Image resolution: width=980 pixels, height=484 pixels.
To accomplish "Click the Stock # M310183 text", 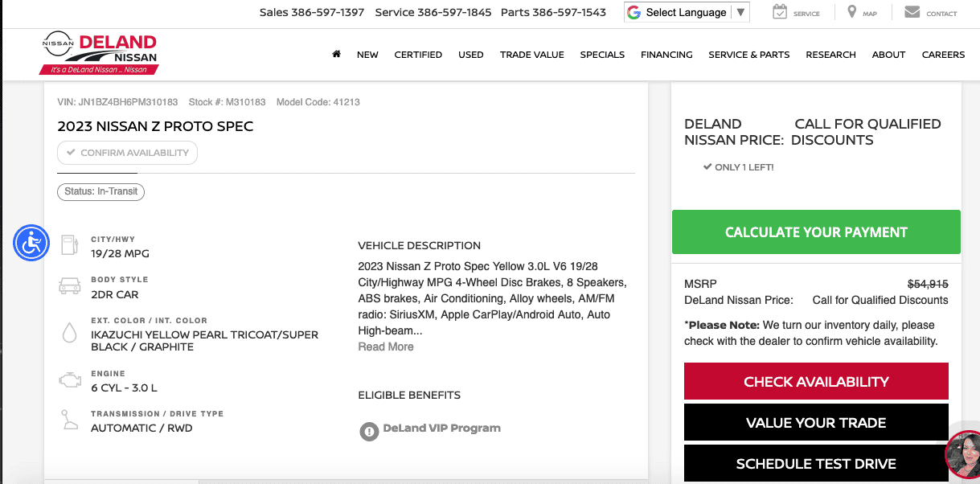I will coord(227,102).
